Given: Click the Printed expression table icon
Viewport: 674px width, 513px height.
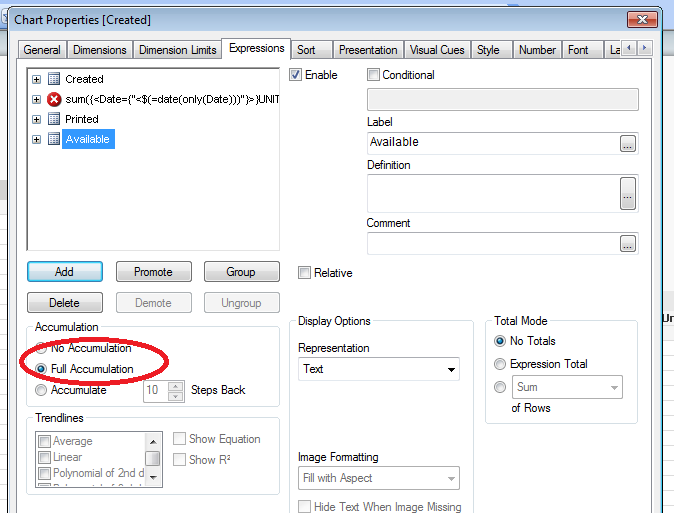Looking at the screenshot, I should (x=54, y=119).
